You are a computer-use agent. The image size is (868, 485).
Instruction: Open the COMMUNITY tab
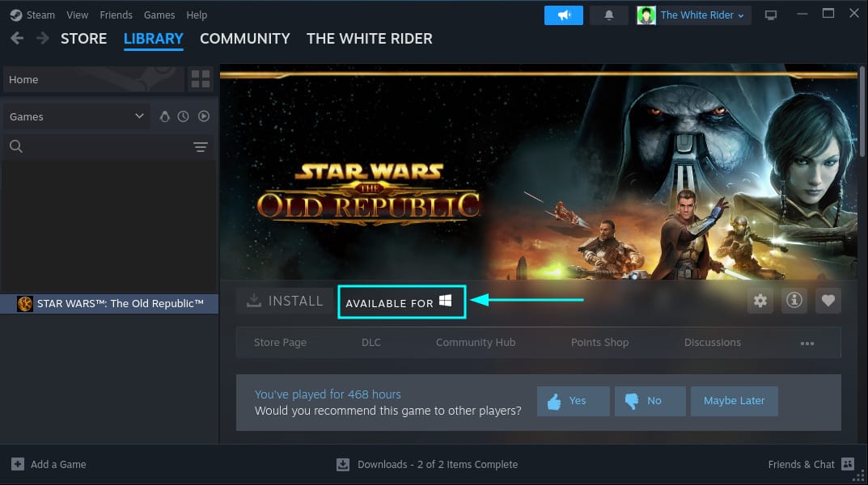coord(244,39)
